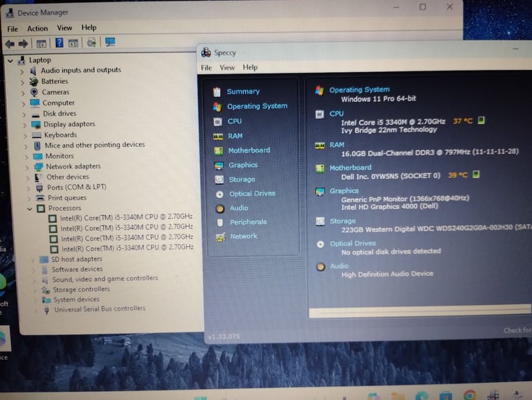Expand the Display adaptors node
Screen dimensions: 532x400
(25, 125)
